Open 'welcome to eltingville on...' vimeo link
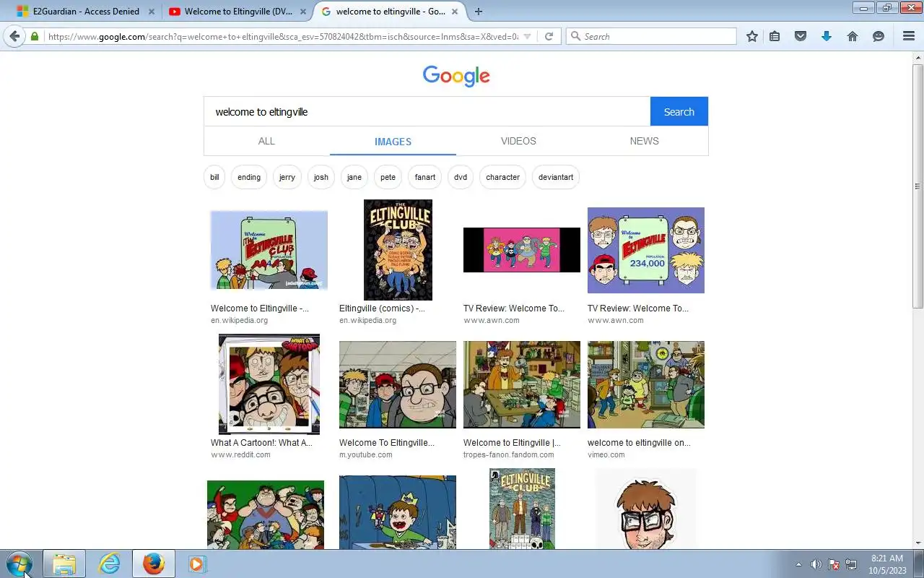Viewport: 924px width, 578px height. [639, 443]
